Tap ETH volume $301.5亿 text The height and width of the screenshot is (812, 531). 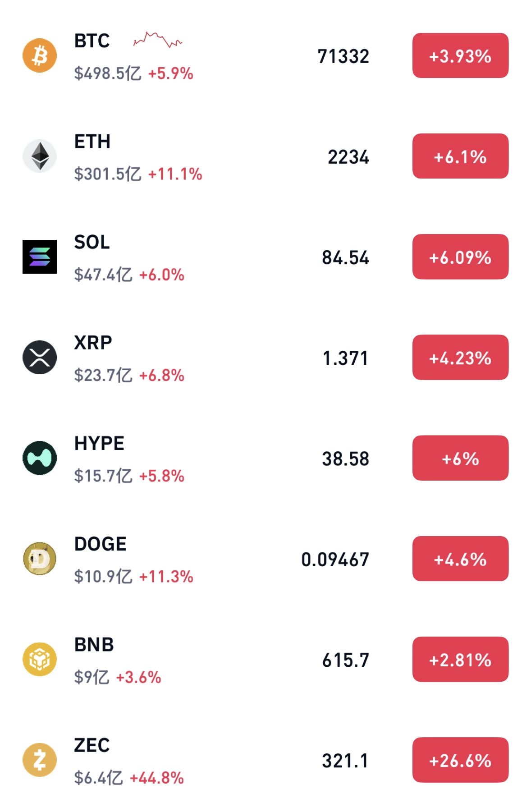pos(108,174)
